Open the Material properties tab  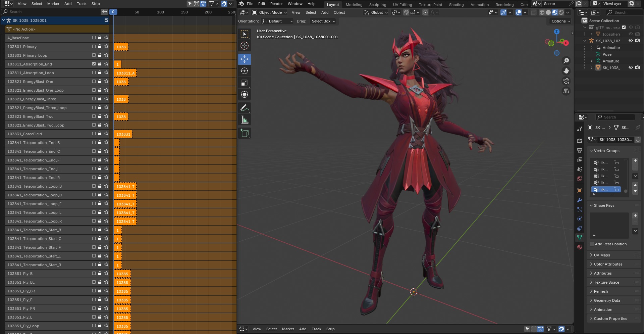580,247
